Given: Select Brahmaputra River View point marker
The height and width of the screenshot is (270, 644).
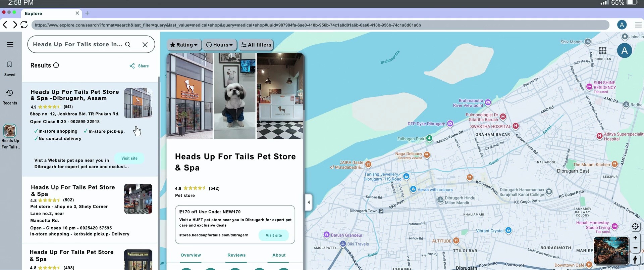Looking at the screenshot, I should (488, 102).
